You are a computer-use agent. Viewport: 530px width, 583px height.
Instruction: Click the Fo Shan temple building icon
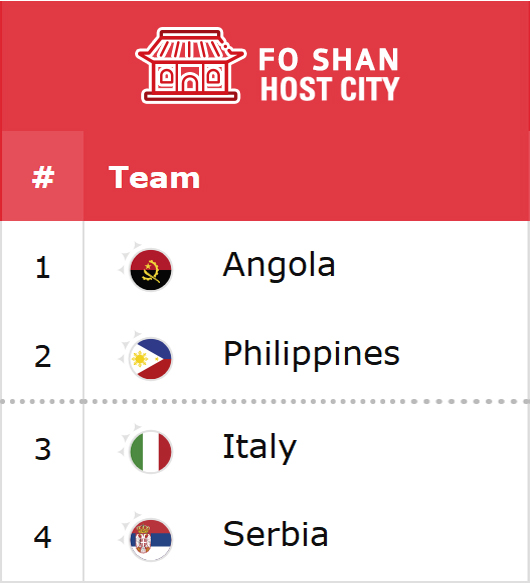point(190,65)
